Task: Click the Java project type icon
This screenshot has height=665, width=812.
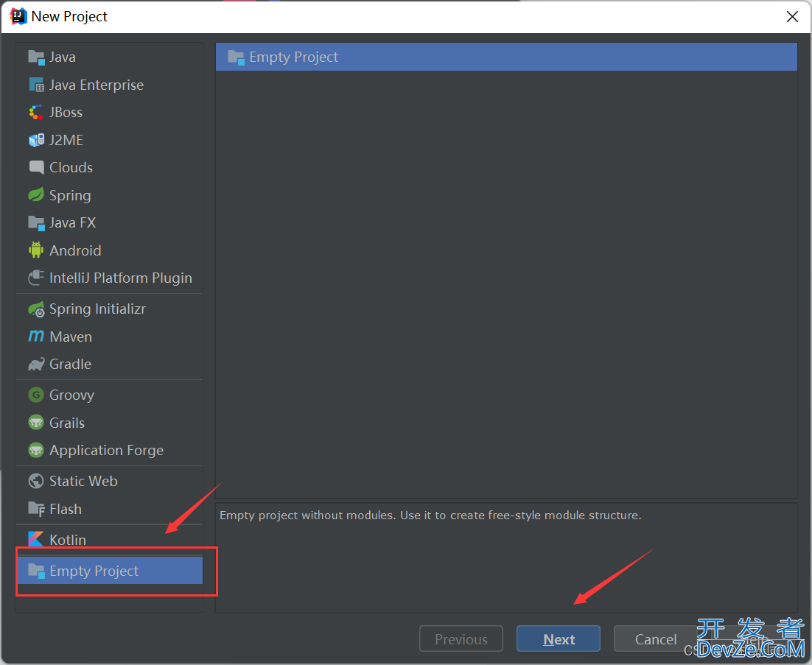Action: [36, 57]
